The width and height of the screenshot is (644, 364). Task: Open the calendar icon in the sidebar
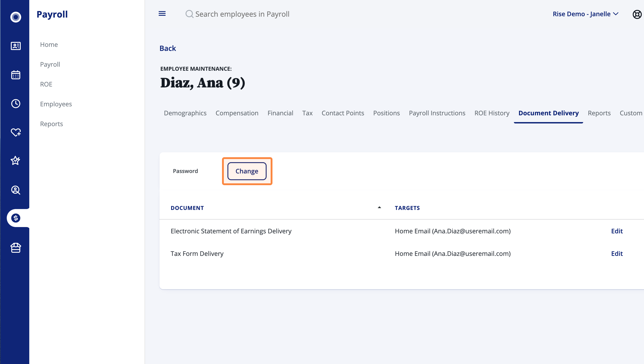pos(16,75)
